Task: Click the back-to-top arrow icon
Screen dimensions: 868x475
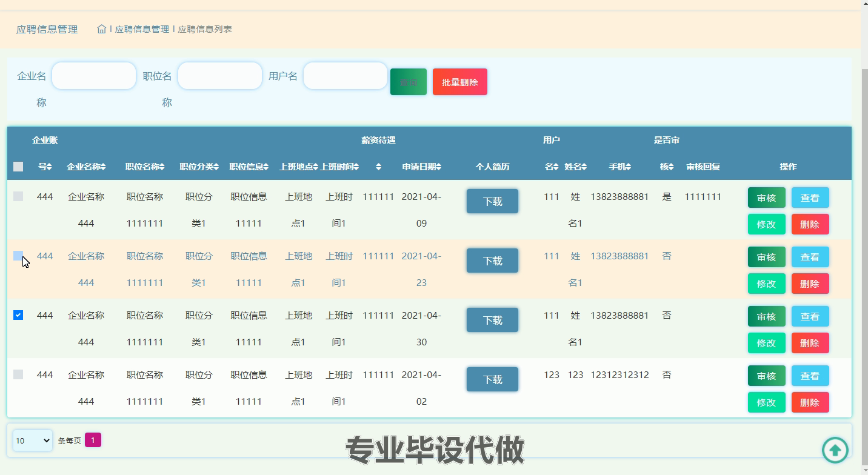Action: (x=835, y=450)
